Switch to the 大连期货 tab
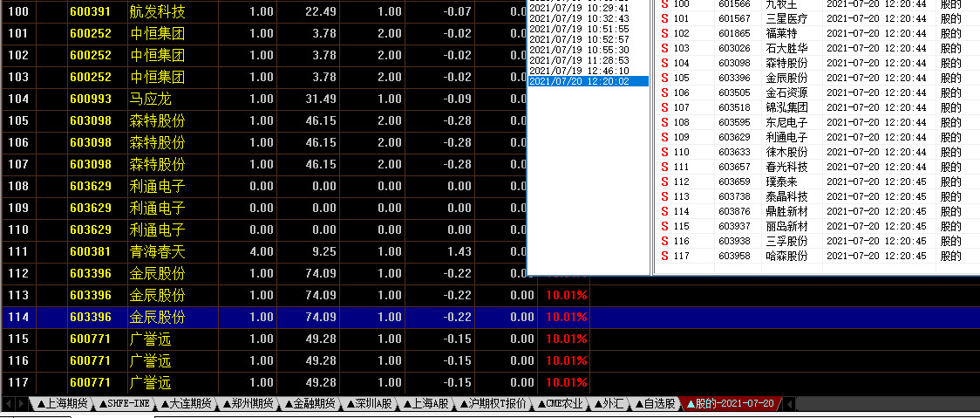 pos(187,404)
